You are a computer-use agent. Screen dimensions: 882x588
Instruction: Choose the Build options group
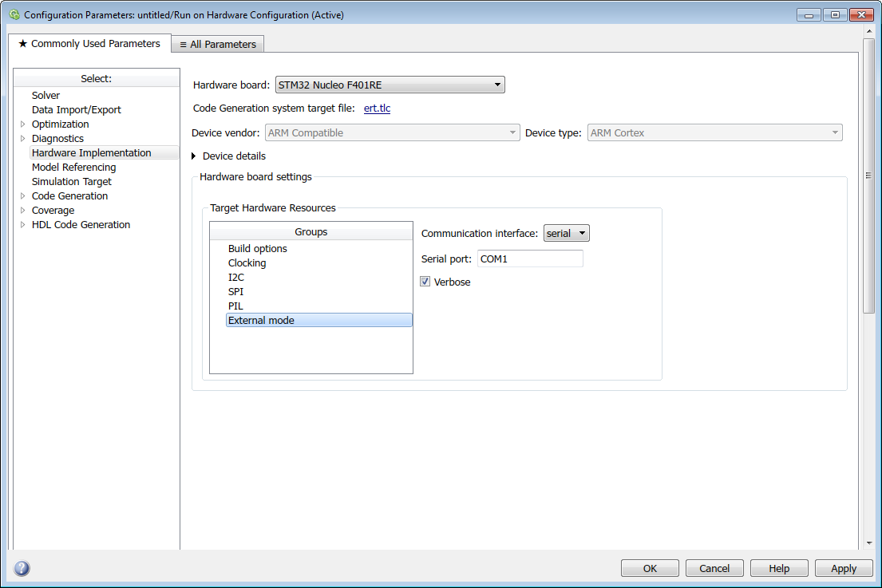point(257,248)
